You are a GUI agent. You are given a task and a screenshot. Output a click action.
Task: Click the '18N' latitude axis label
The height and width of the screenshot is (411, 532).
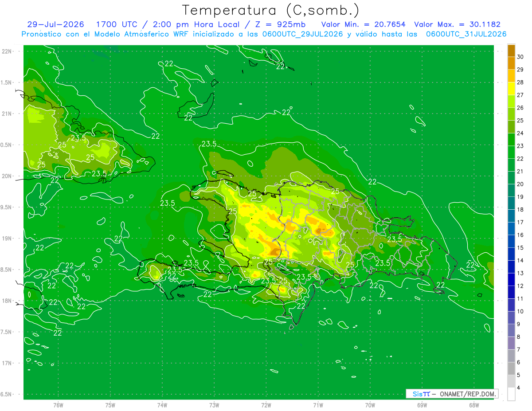click(x=6, y=301)
